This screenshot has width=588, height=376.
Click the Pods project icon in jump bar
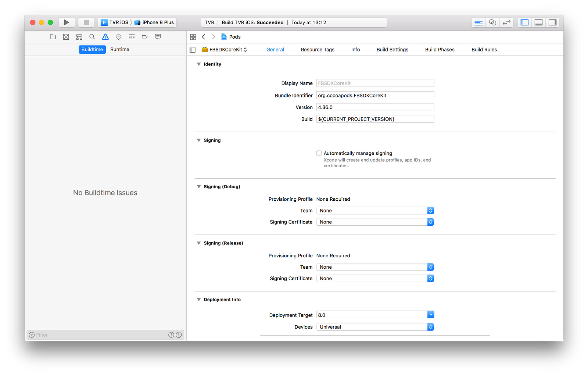tap(224, 37)
